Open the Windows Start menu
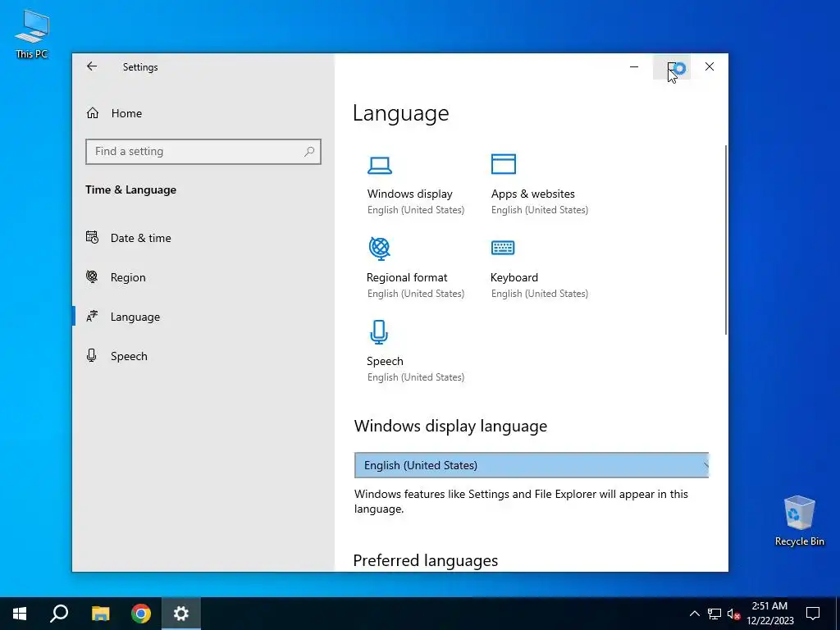The height and width of the screenshot is (630, 840). pyautogui.click(x=20, y=614)
